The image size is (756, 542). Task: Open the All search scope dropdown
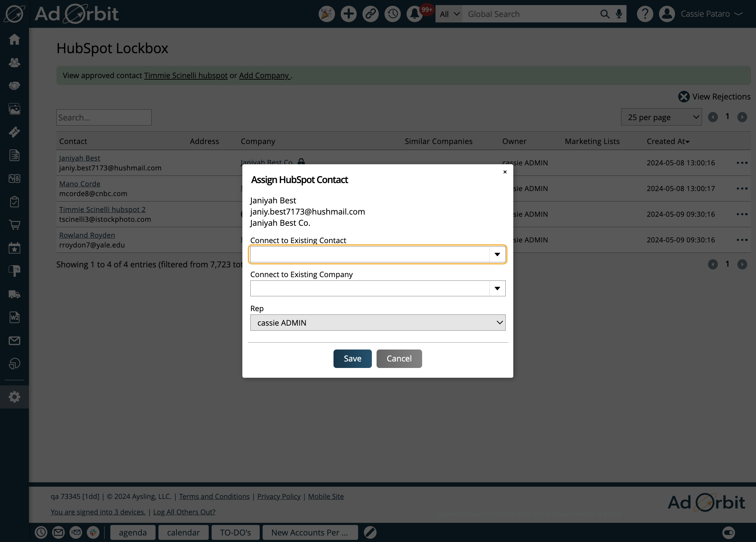click(449, 14)
